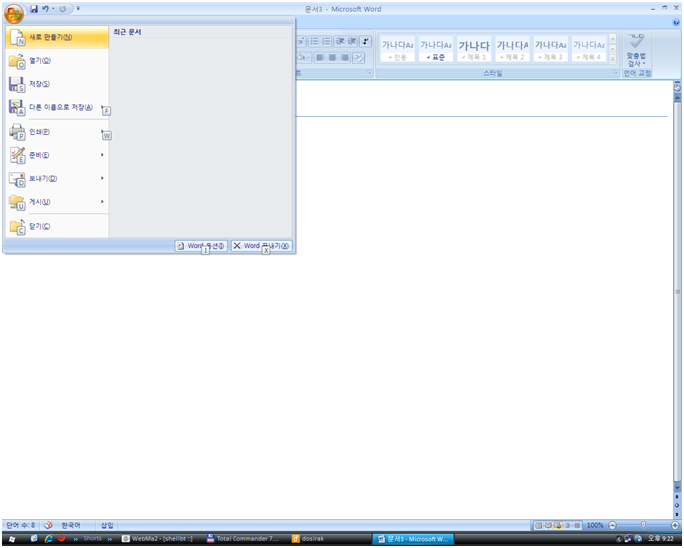Open the shading color dropdown in ribbon
The width and height of the screenshot is (684, 548).
pyautogui.click(x=308, y=58)
